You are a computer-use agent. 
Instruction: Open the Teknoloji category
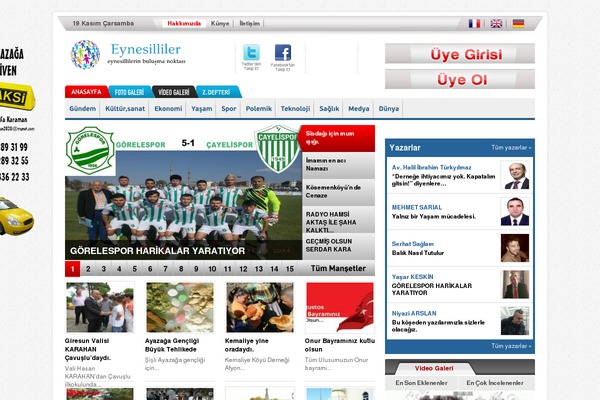coord(295,108)
